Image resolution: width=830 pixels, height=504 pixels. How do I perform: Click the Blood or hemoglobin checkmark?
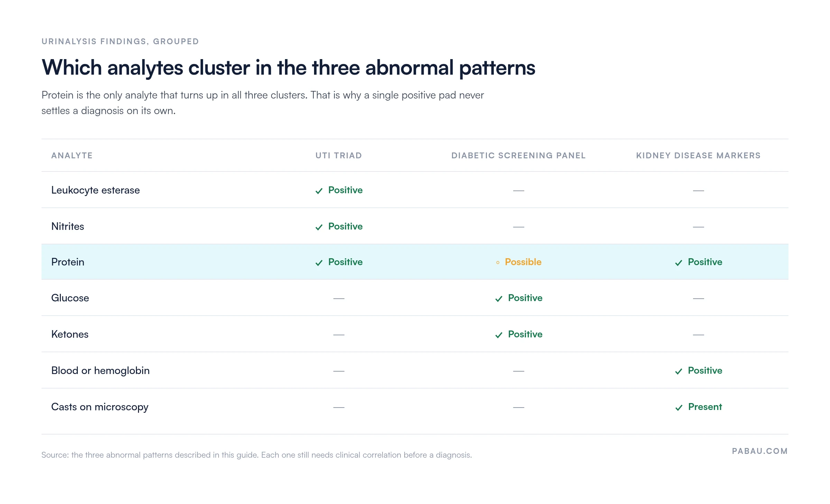pyautogui.click(x=679, y=371)
